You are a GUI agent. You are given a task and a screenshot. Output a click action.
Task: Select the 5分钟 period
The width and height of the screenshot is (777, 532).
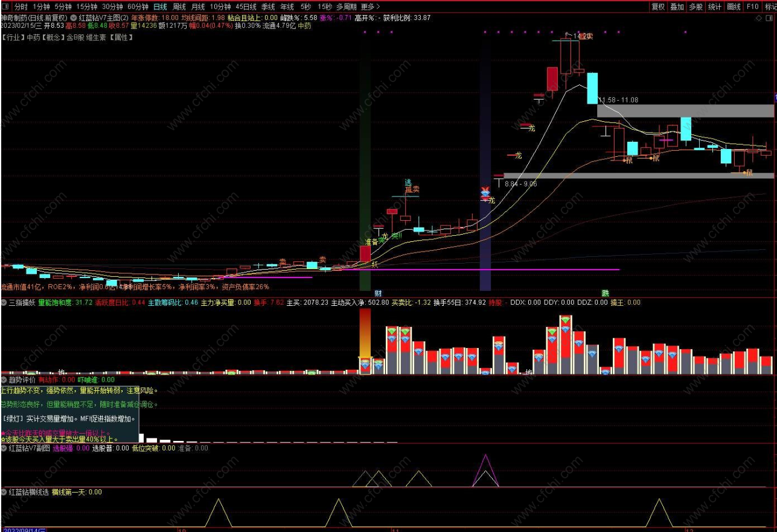[x=63, y=7]
